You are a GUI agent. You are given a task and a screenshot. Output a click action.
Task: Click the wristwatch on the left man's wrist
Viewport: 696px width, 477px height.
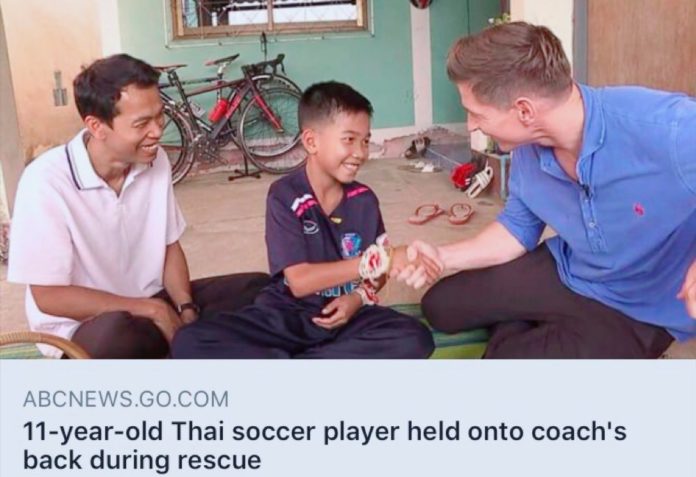click(x=188, y=307)
